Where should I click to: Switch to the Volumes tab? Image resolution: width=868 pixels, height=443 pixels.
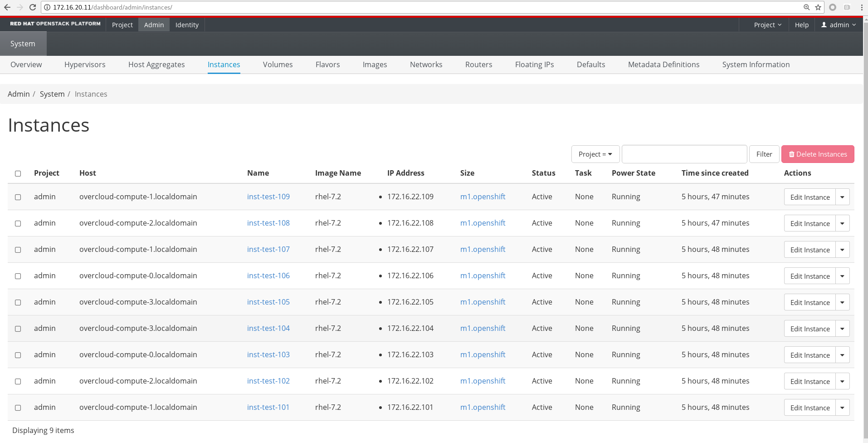coord(278,64)
